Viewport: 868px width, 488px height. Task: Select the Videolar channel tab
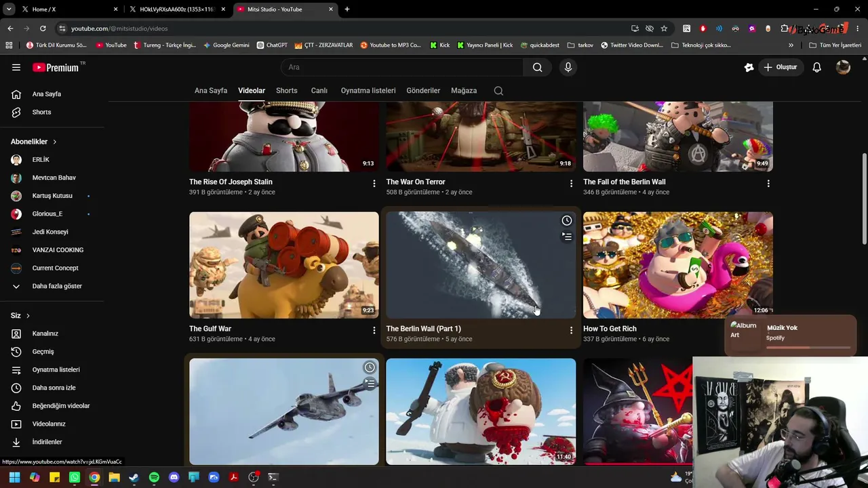pos(252,91)
